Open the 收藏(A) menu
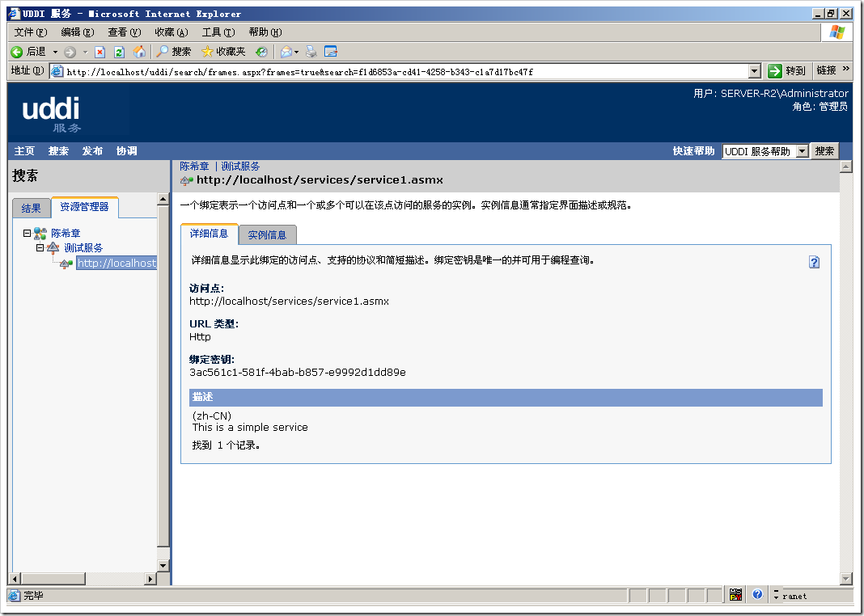This screenshot has height=616, width=864. click(172, 32)
